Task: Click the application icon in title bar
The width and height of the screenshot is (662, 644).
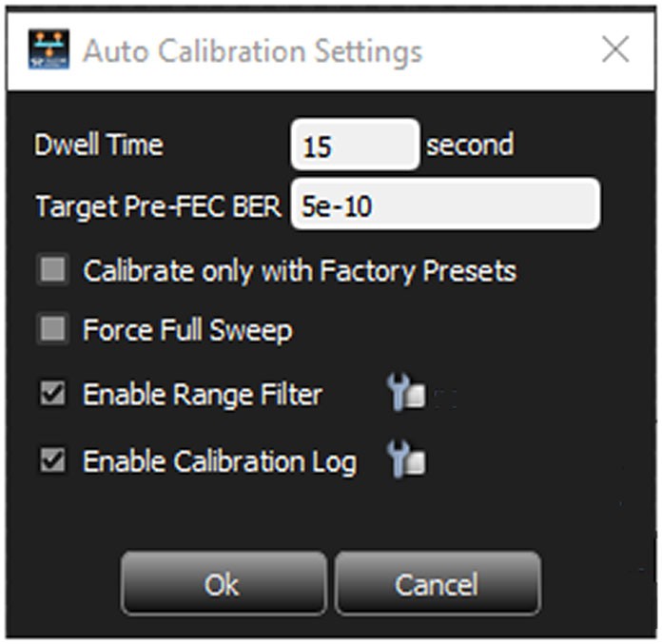Action: 49,49
